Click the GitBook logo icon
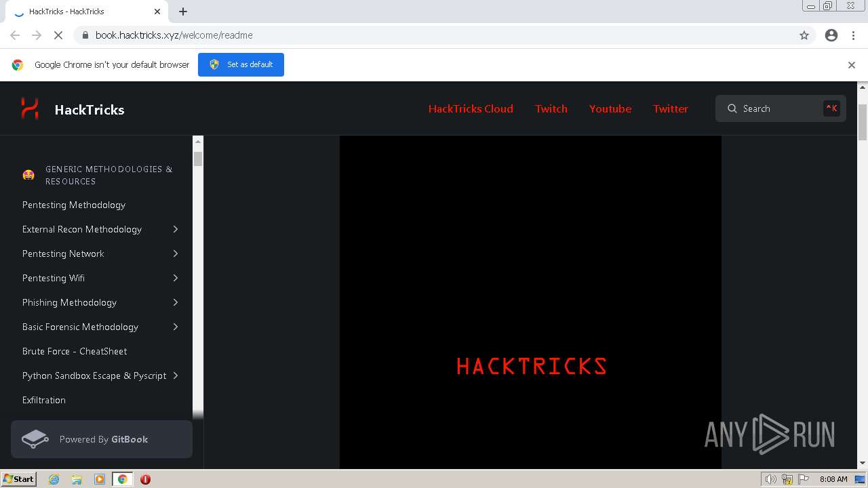This screenshot has height=488, width=868. (35, 439)
